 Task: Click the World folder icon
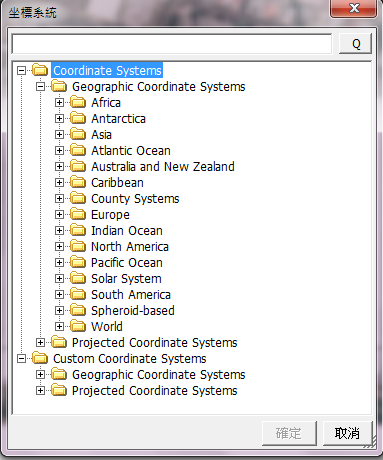[x=78, y=326]
